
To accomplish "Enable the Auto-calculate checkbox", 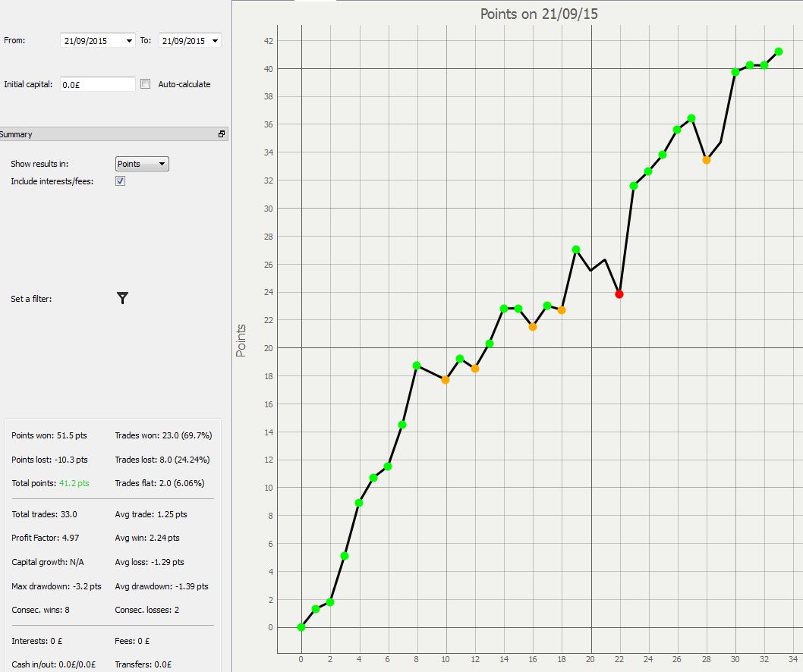I will tap(146, 84).
